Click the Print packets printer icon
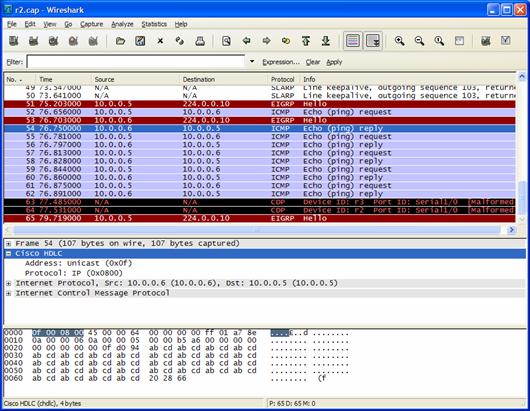This screenshot has width=530, height=411. point(200,41)
